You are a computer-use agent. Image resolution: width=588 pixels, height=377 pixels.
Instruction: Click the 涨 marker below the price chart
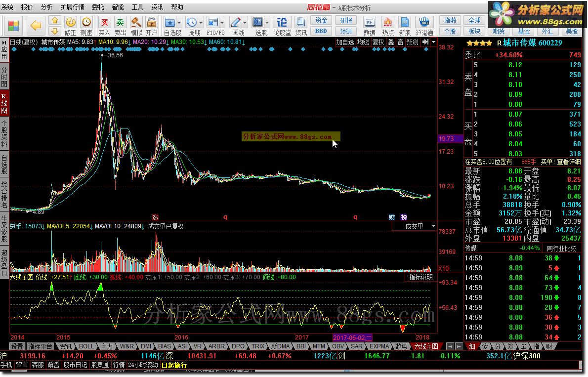point(155,217)
